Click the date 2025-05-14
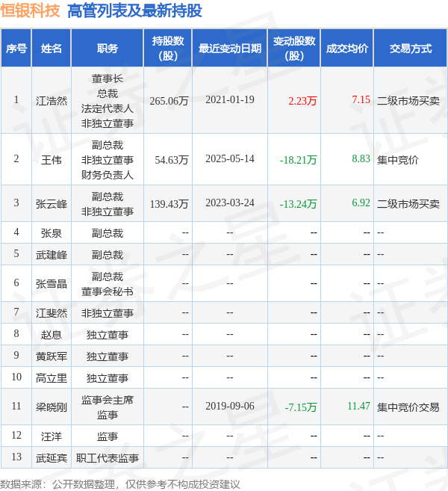448x491 pixels. [x=230, y=158]
